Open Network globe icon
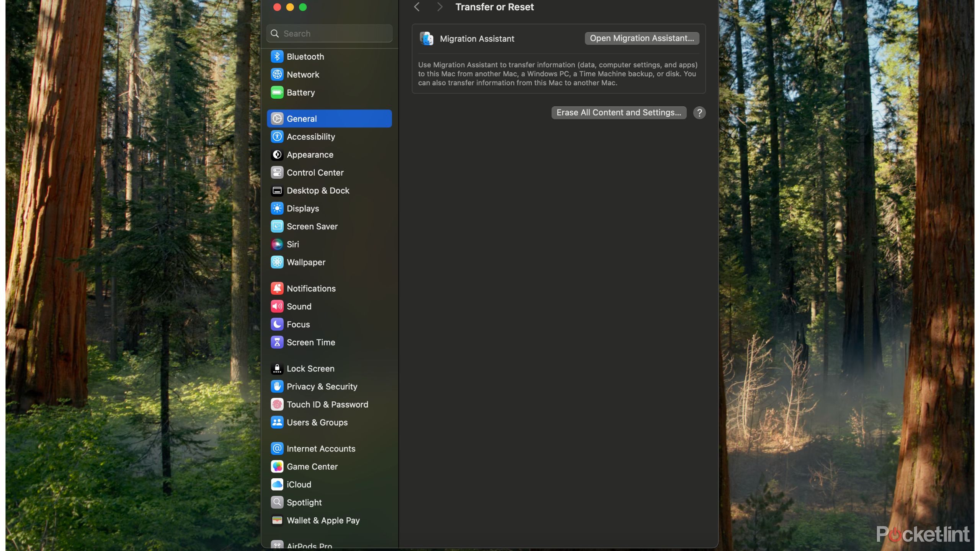Image resolution: width=980 pixels, height=551 pixels. pos(277,75)
